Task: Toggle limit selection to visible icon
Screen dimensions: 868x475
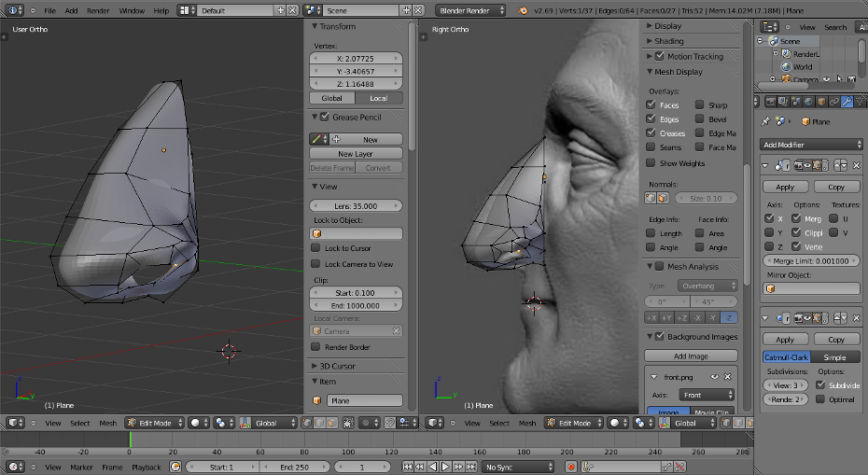Action: [x=348, y=423]
